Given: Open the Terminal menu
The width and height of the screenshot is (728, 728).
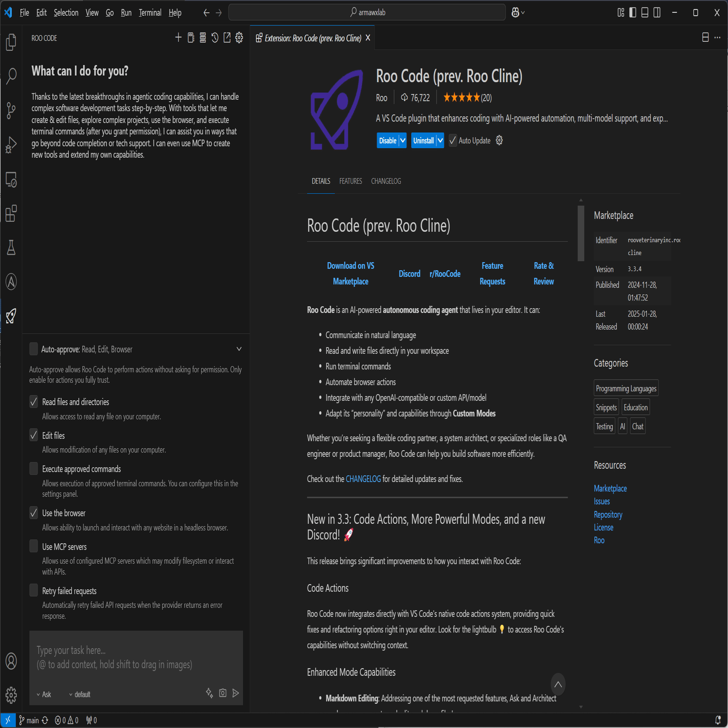Looking at the screenshot, I should point(150,13).
